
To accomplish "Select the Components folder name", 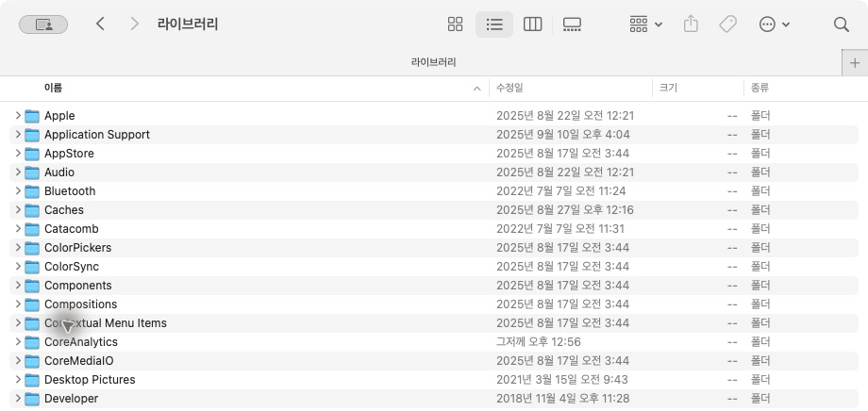I will click(78, 286).
